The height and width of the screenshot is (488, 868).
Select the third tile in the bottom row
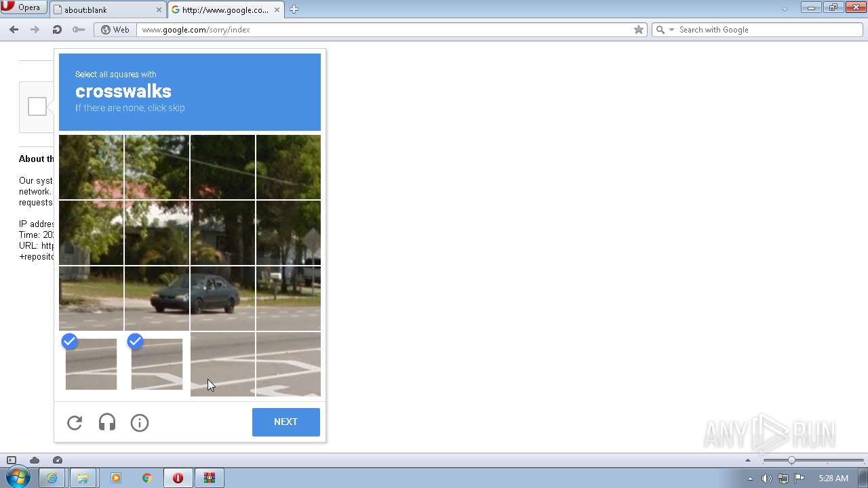[x=222, y=364]
